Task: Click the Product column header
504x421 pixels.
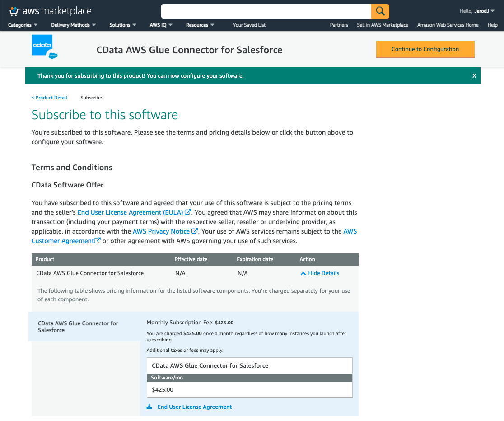Action: tap(45, 259)
